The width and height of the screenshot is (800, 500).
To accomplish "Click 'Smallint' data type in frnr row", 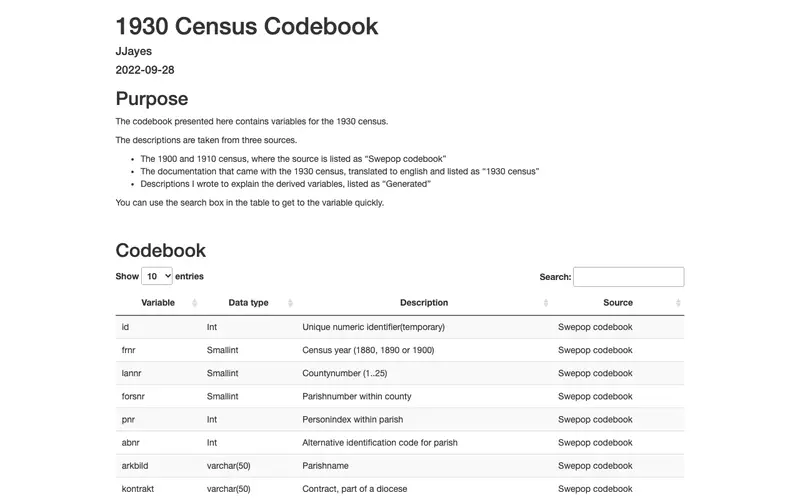I will click(222, 350).
